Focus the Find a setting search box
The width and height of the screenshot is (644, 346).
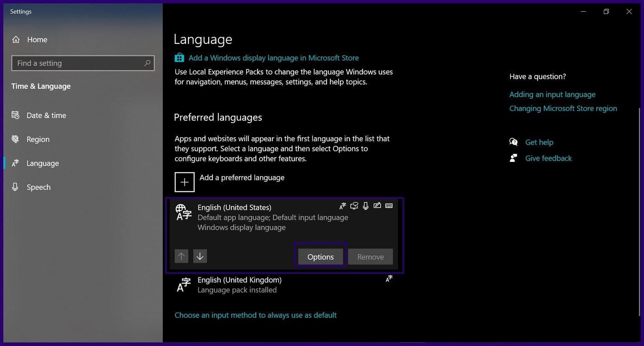tap(83, 63)
